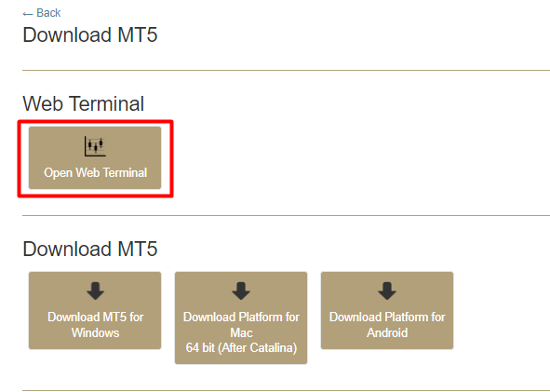Click the lower Download MT5 section heading
550x392 pixels.
coord(90,249)
